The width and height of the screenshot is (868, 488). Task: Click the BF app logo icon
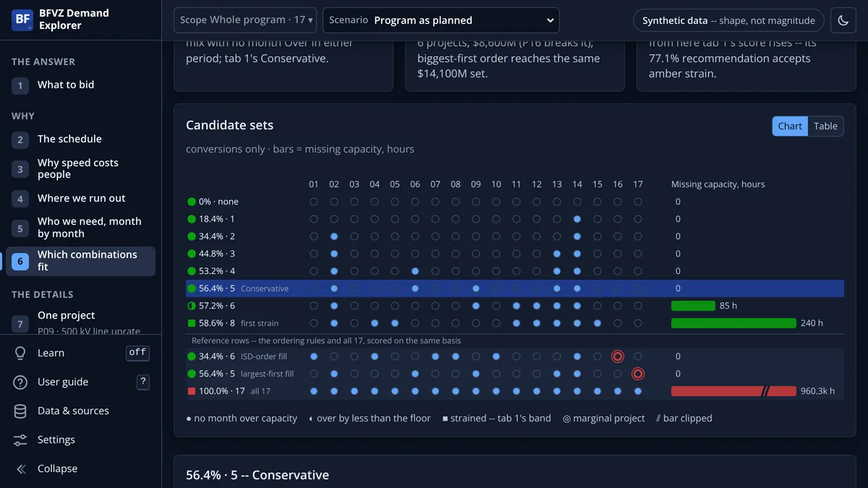(22, 20)
